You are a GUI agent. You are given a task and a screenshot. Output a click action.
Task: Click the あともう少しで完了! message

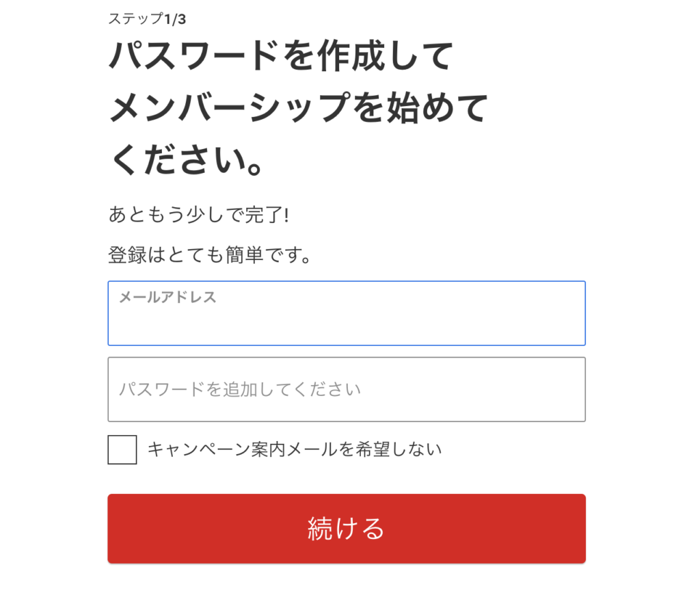pyautogui.click(x=199, y=215)
